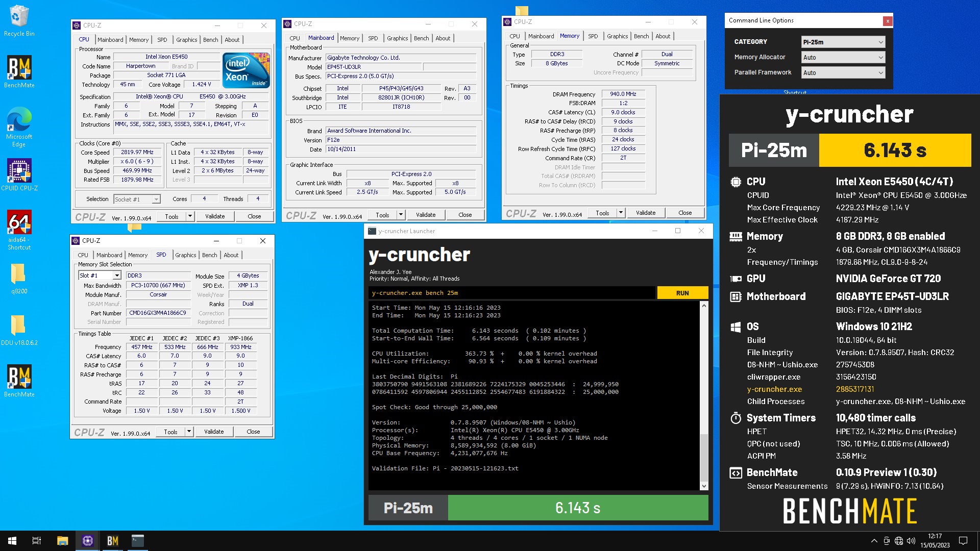
Task: Click Close in Mainboard window
Action: click(x=465, y=215)
